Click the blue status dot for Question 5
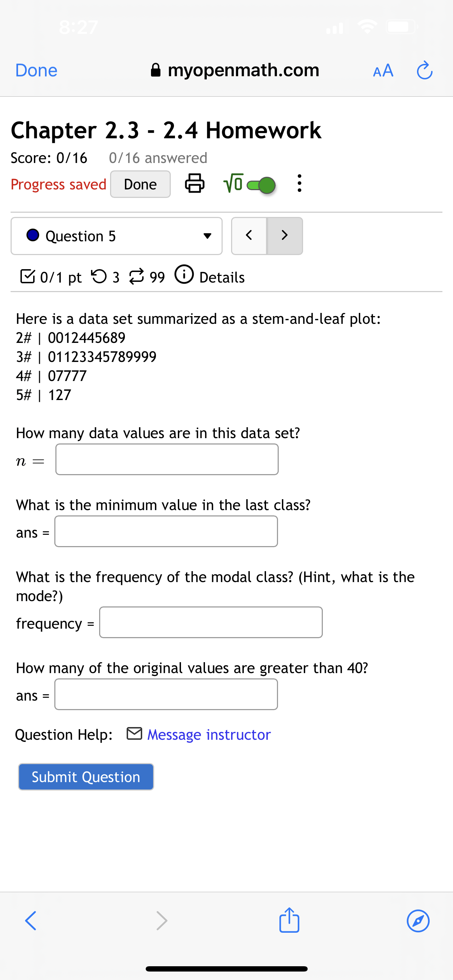The image size is (453, 980). pyautogui.click(x=33, y=236)
